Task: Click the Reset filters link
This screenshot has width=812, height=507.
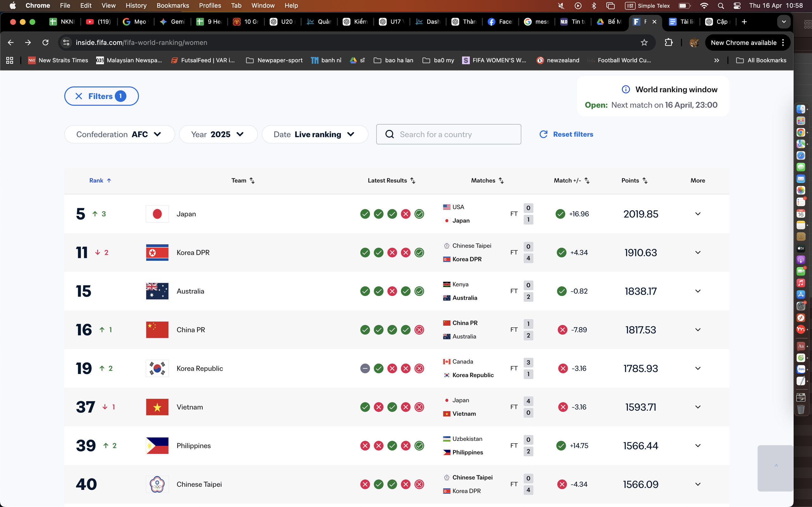Action: [x=573, y=134]
